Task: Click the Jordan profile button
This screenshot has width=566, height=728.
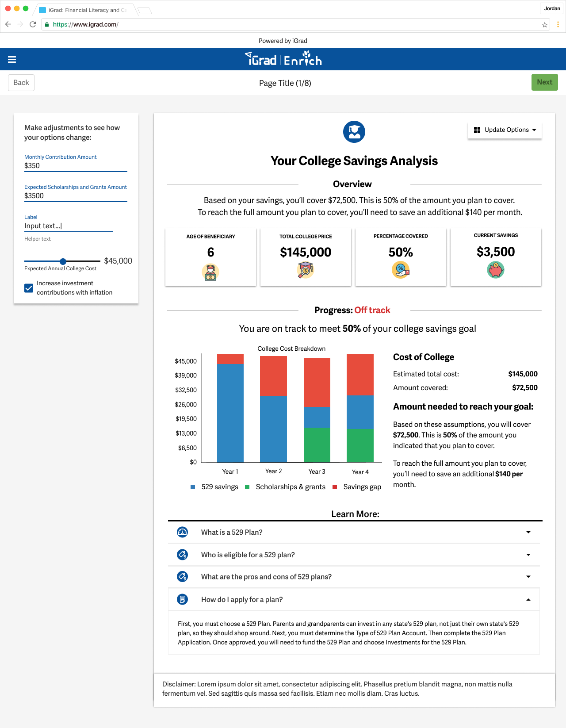Action: [552, 8]
